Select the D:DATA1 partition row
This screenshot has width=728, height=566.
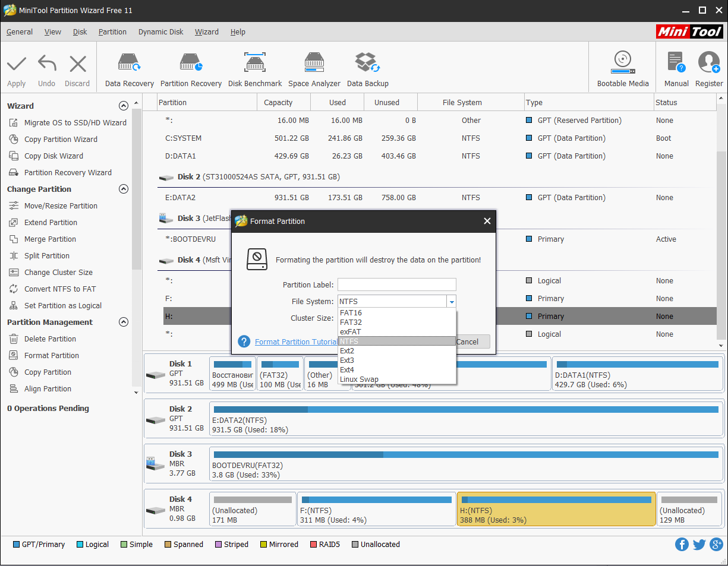[437, 156]
